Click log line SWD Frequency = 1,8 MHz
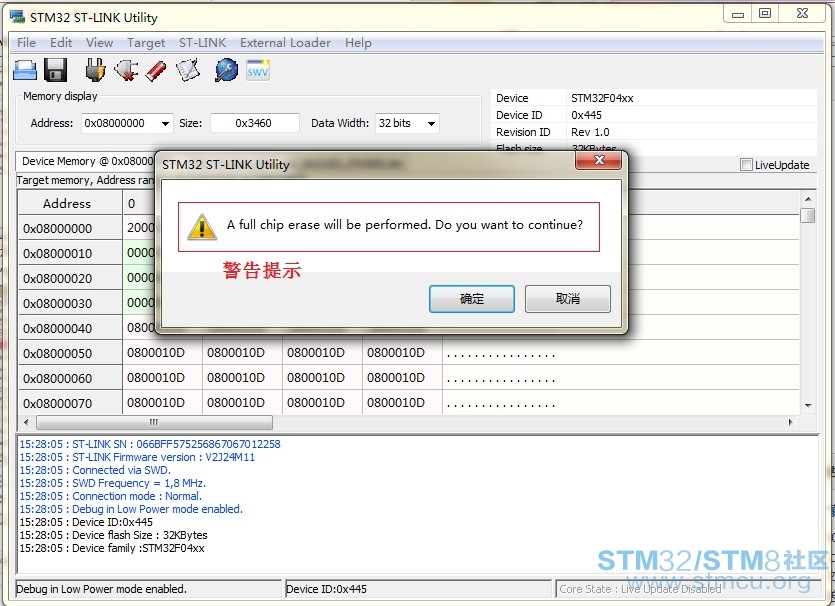 [113, 483]
